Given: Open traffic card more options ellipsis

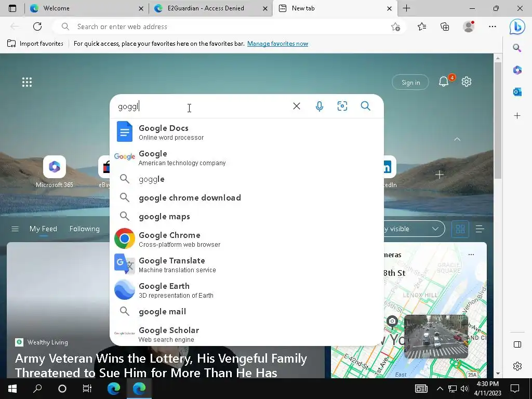Looking at the screenshot, I should [x=471, y=255].
